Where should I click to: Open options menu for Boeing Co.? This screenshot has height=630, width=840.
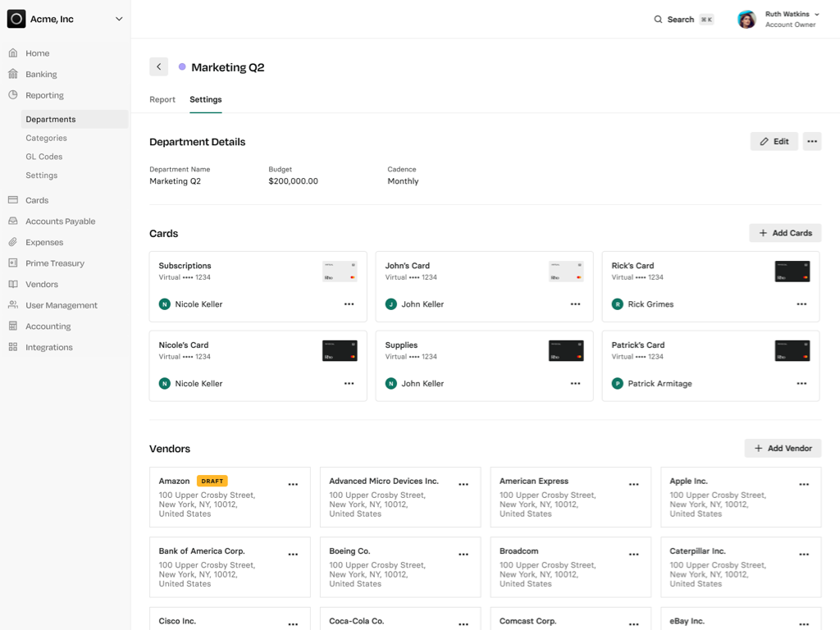[463, 555]
